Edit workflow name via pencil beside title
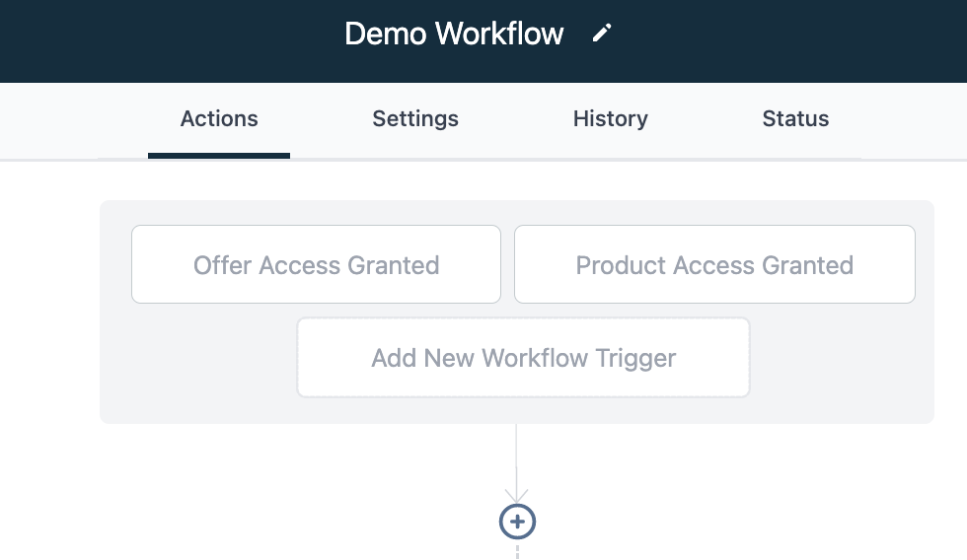This screenshot has width=967, height=560. [x=602, y=34]
